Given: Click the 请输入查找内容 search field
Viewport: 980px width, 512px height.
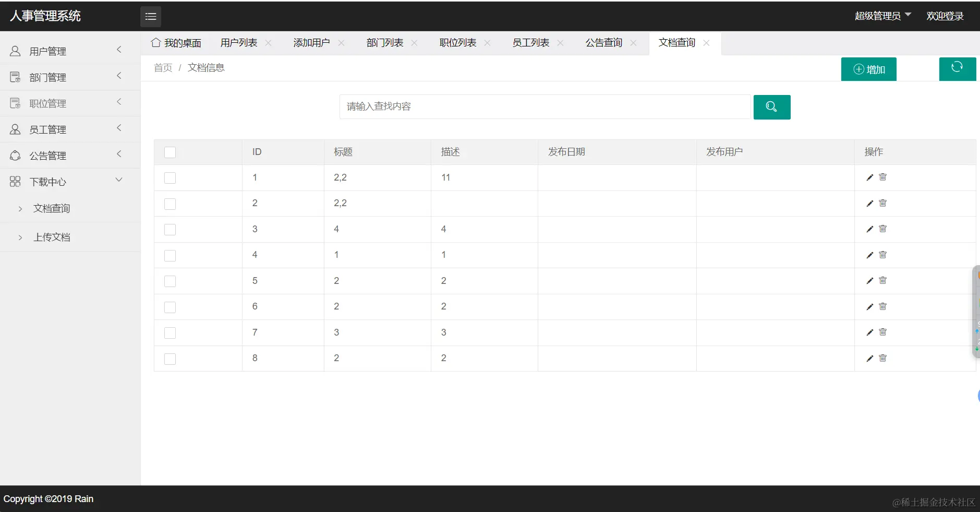Looking at the screenshot, I should (x=545, y=106).
